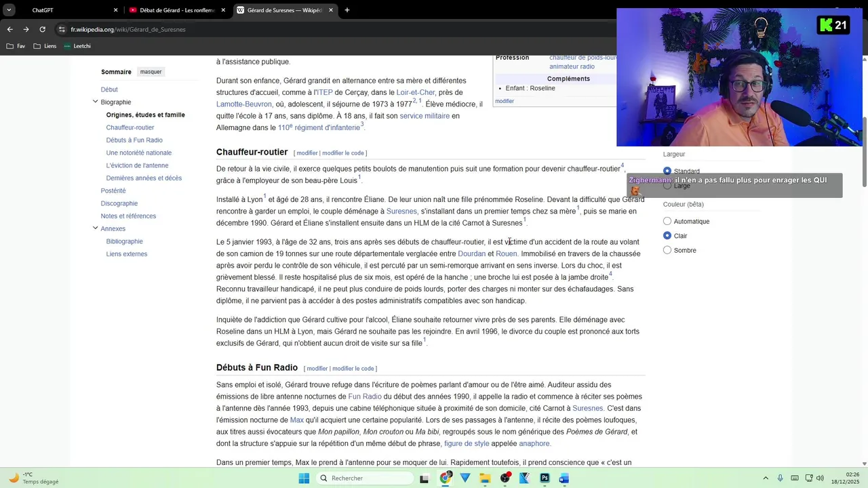Open the Fav bookmarks folder
This screenshot has height=488, width=868.
point(16,46)
